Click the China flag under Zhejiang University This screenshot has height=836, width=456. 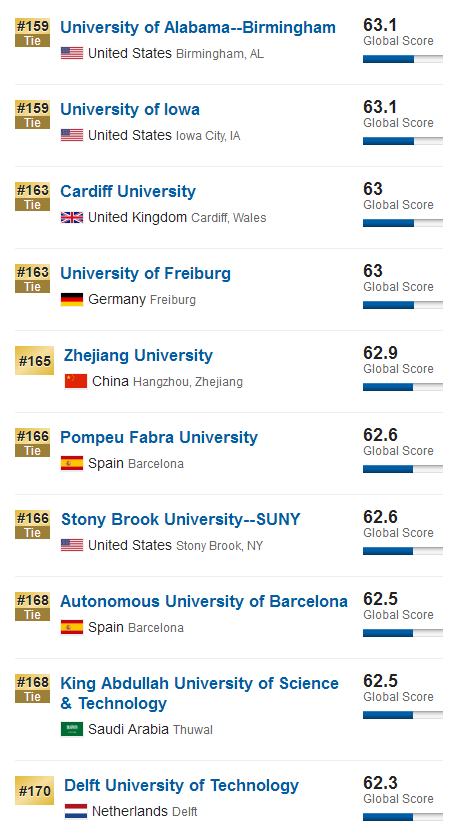76,381
